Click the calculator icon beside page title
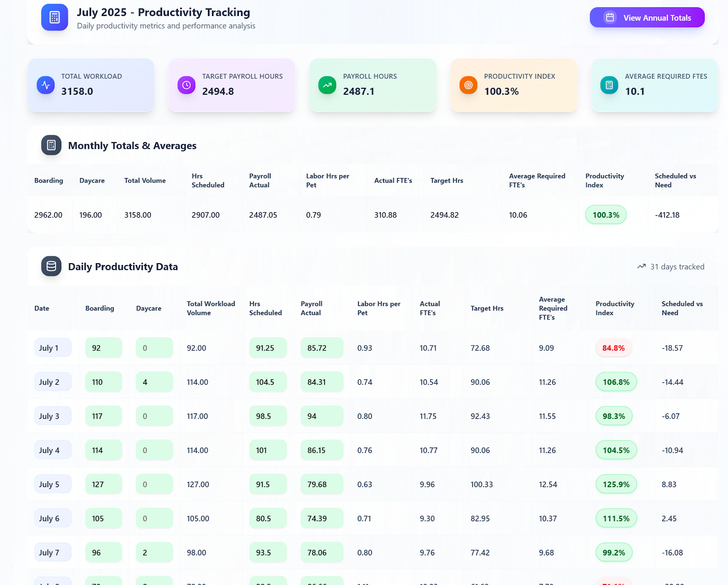This screenshot has width=728, height=585. click(x=55, y=17)
